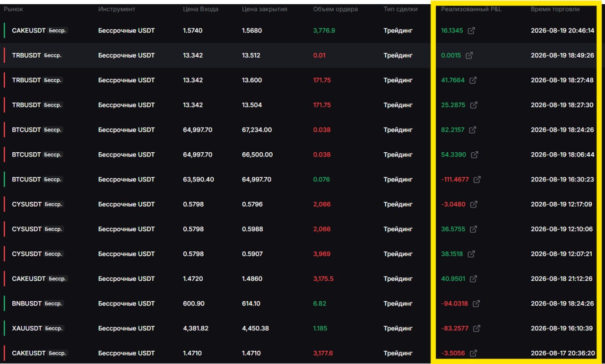The image size is (605, 364).
Task: Click the Инструмент column header
Action: [x=117, y=9]
